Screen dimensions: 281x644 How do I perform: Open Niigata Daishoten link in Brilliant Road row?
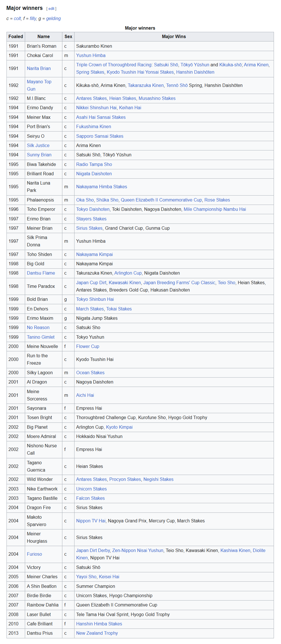(x=94, y=174)
